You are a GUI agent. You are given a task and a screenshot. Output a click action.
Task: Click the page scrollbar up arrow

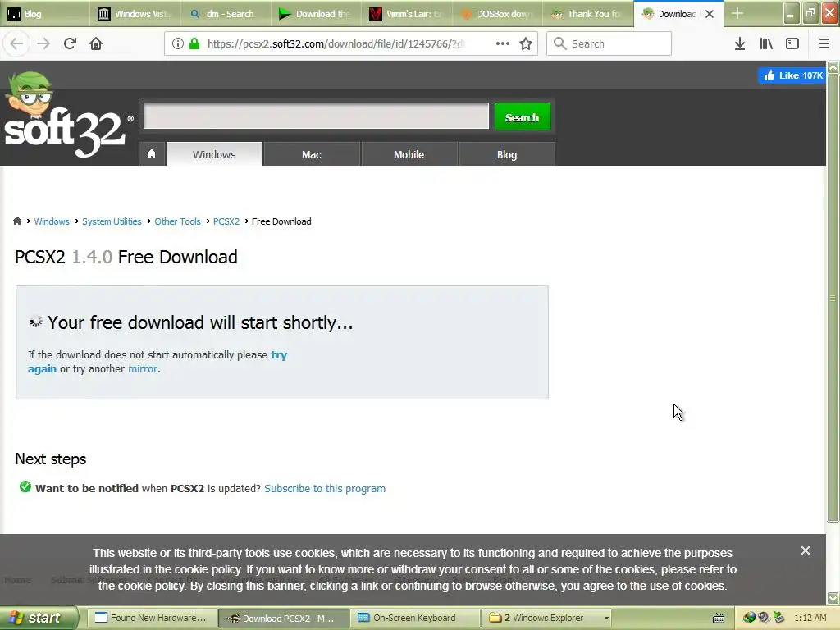point(833,67)
